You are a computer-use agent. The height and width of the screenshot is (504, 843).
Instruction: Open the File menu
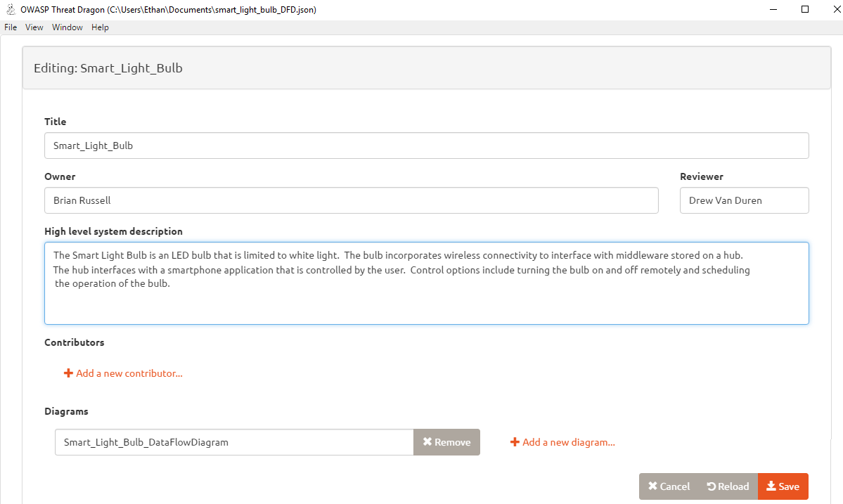(x=11, y=27)
